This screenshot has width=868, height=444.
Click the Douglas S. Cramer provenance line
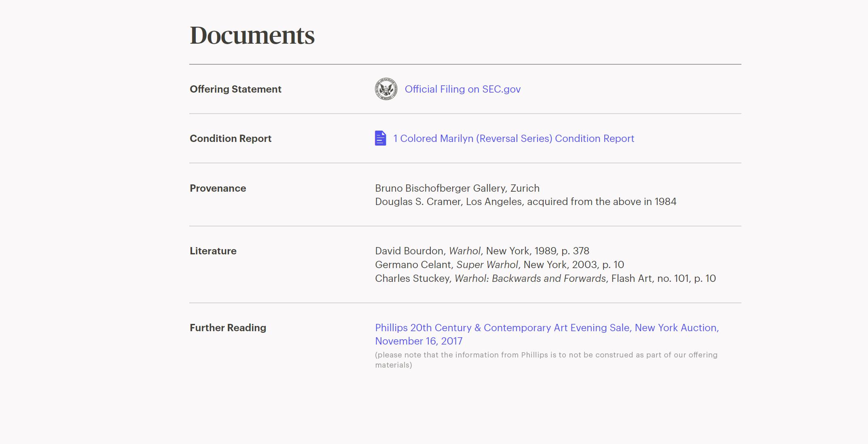(525, 202)
